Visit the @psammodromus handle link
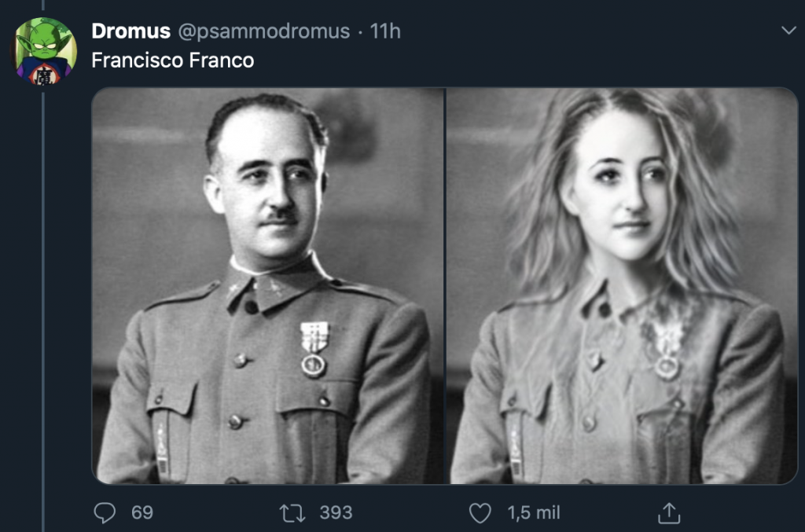The width and height of the screenshot is (805, 532). pos(263,31)
